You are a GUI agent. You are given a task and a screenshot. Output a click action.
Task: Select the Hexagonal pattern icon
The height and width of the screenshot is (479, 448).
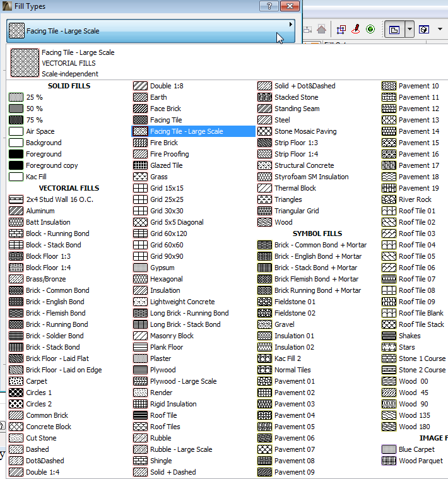pyautogui.click(x=140, y=279)
